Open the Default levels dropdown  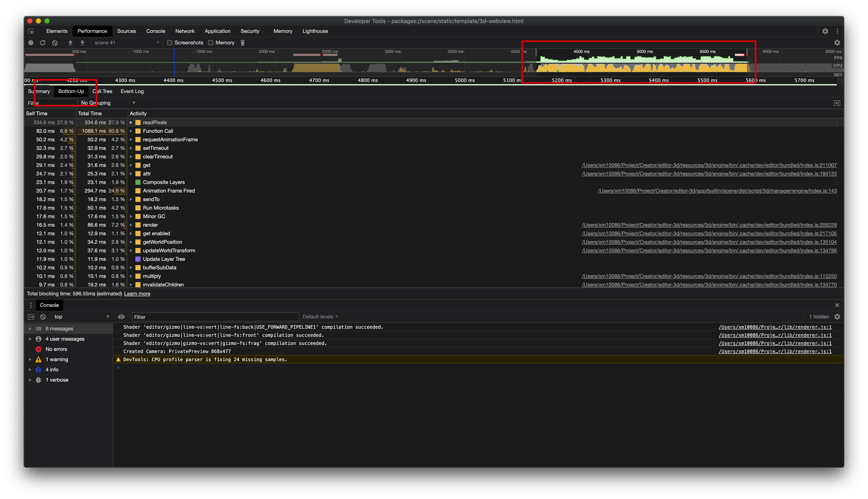(x=320, y=317)
